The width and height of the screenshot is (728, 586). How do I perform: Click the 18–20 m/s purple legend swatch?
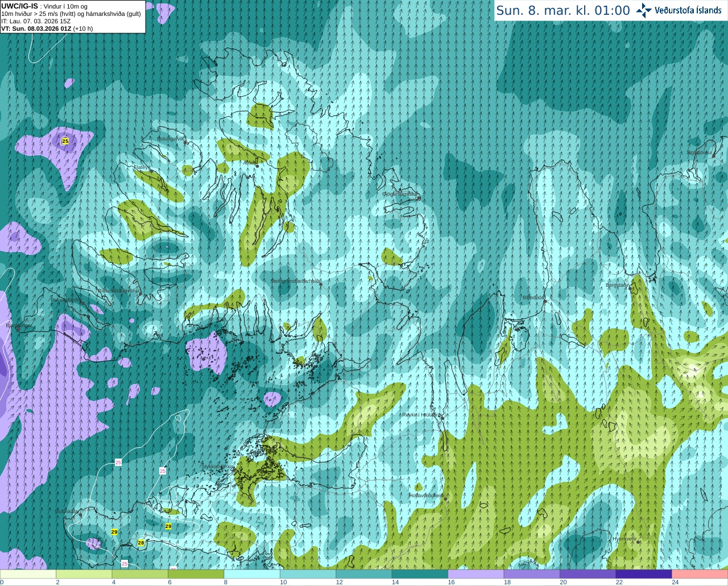532,574
